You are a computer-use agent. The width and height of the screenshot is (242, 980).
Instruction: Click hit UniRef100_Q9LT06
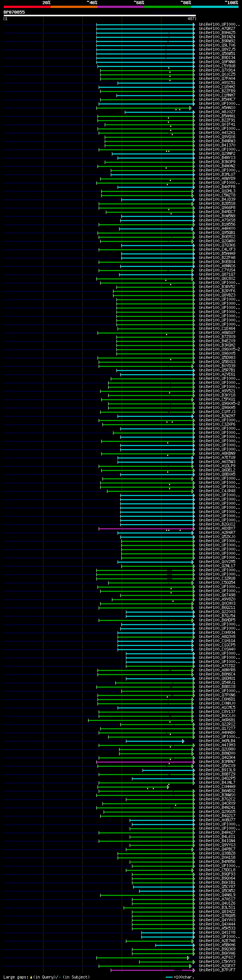217,45
